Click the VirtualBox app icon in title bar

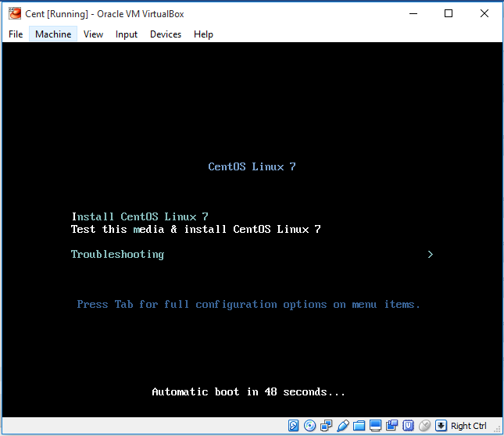[x=15, y=14]
